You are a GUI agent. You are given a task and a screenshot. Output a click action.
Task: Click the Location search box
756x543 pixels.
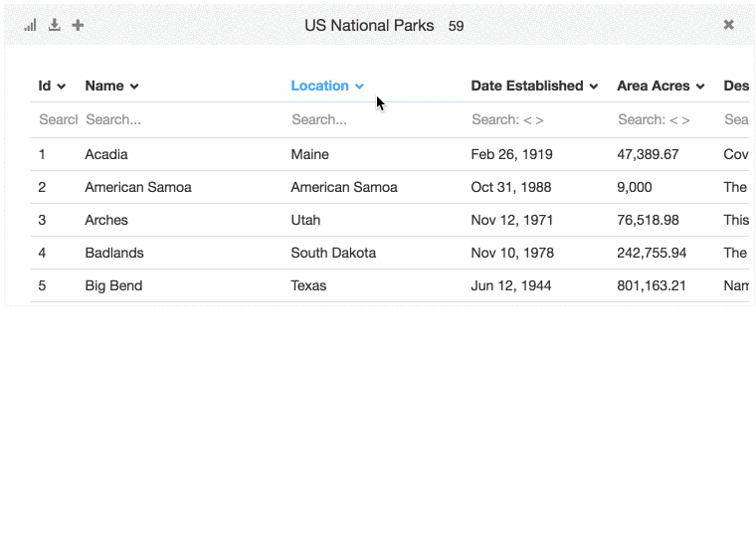pyautogui.click(x=373, y=119)
